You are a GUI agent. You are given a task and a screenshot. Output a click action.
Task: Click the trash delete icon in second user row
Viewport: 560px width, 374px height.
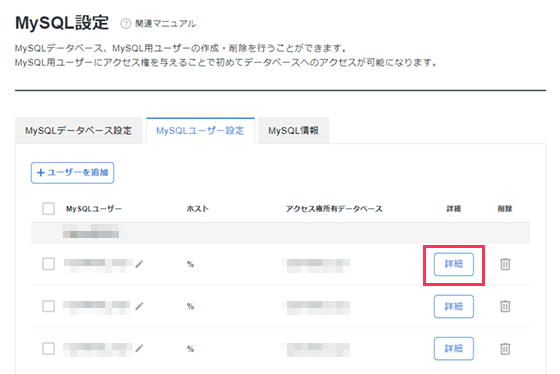point(505,306)
